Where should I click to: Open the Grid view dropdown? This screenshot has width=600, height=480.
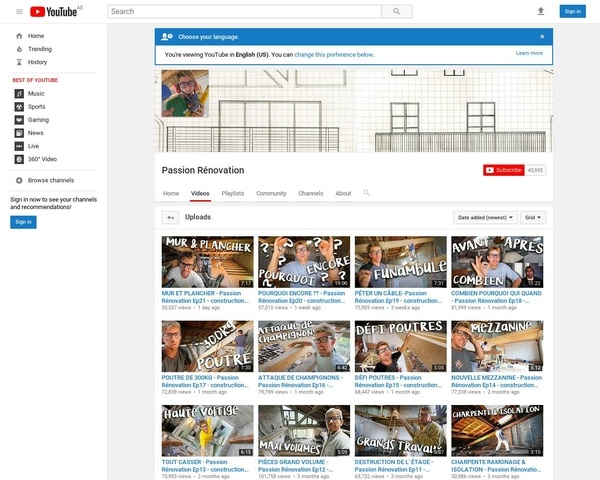[x=533, y=217]
